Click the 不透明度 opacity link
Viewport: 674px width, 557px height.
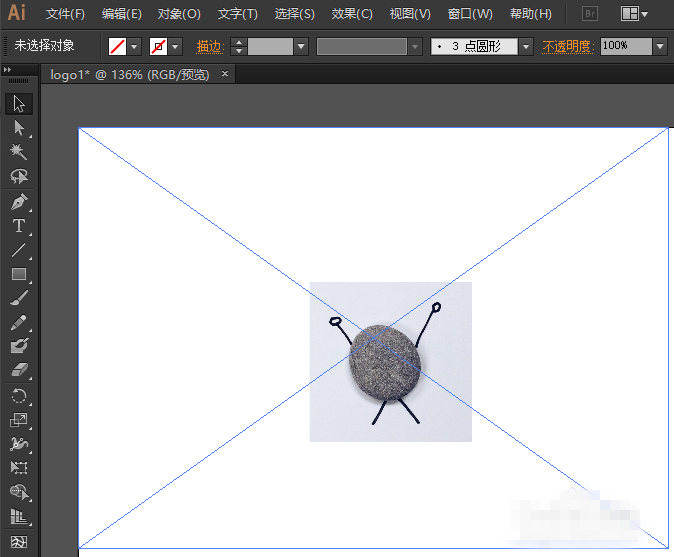[568, 46]
